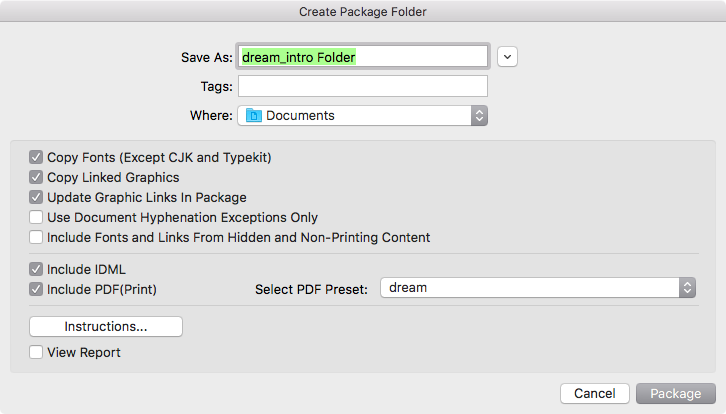Enable Use Document Hyphenation Exceptions Only

(36, 217)
